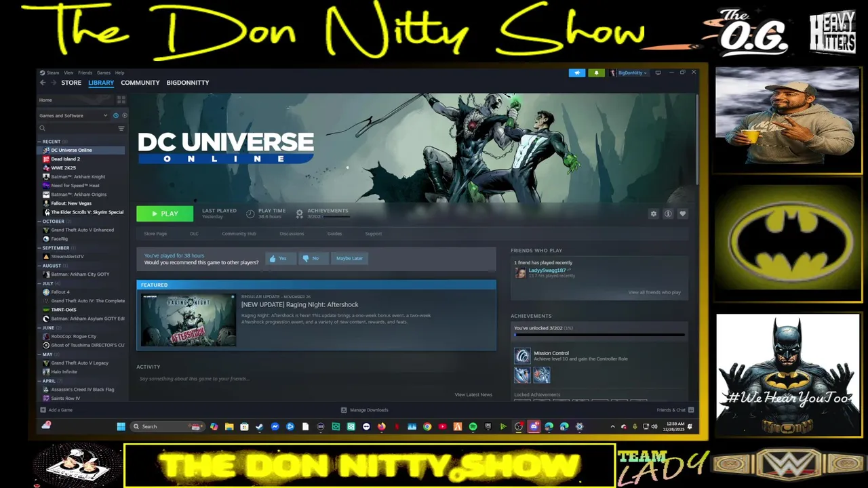Open Google Chrome from the taskbar
The height and width of the screenshot is (488, 868).
click(427, 426)
